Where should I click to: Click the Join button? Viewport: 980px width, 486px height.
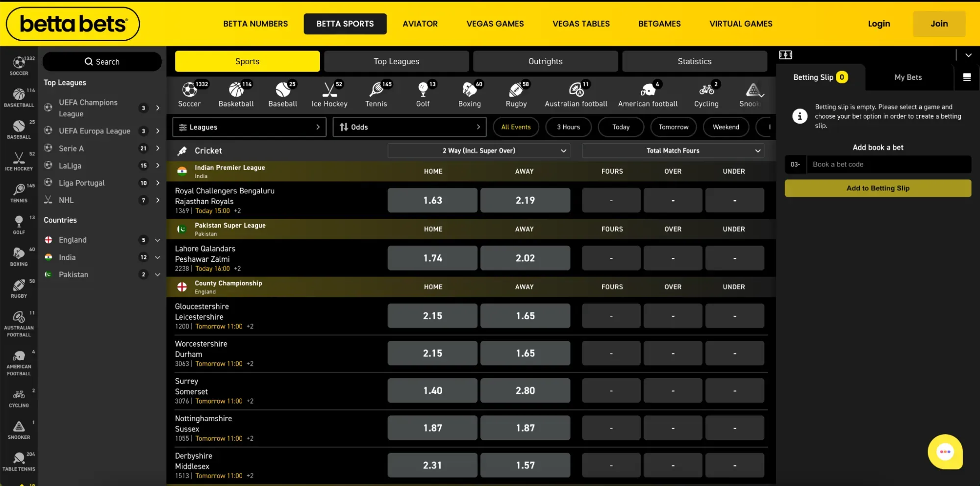pyautogui.click(x=939, y=24)
